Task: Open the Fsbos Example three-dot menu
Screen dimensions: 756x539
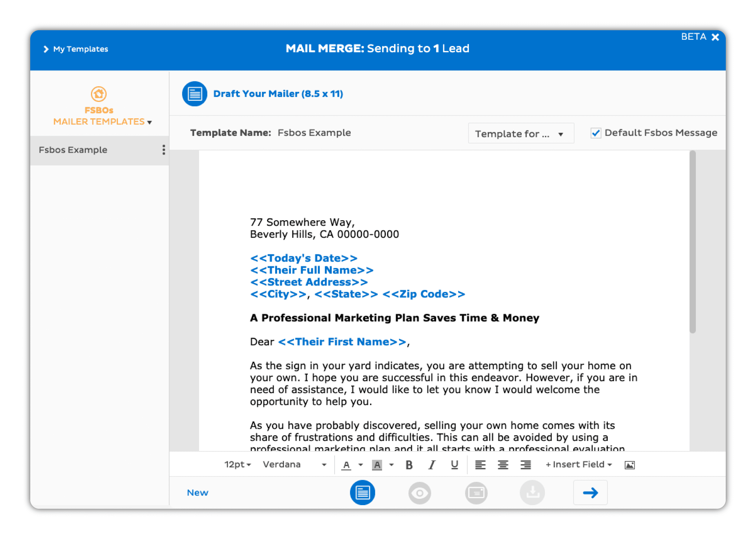Action: (164, 150)
